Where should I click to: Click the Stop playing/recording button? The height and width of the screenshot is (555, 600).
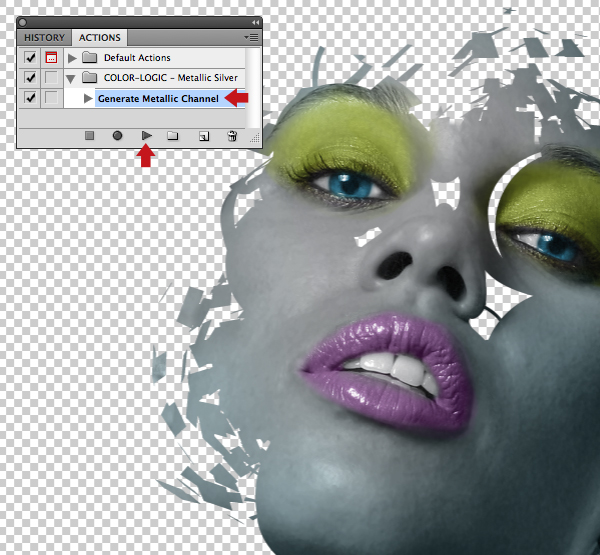click(x=90, y=135)
